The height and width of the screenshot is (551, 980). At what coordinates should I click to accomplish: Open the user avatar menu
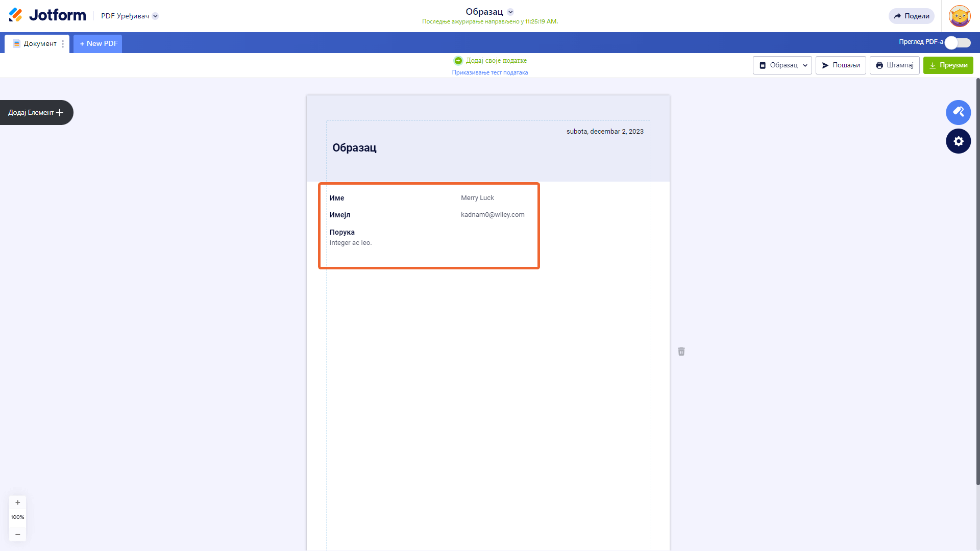pos(960,16)
